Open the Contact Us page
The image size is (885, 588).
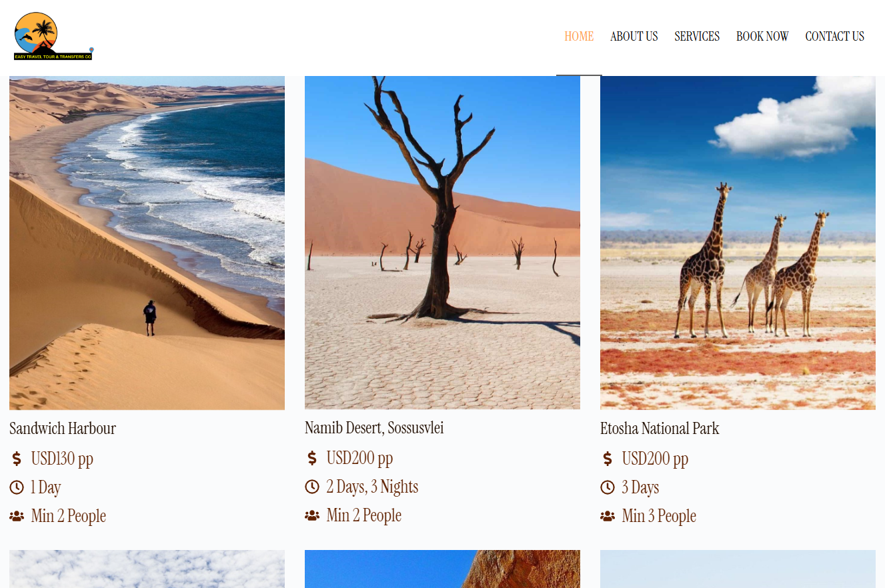pos(834,37)
